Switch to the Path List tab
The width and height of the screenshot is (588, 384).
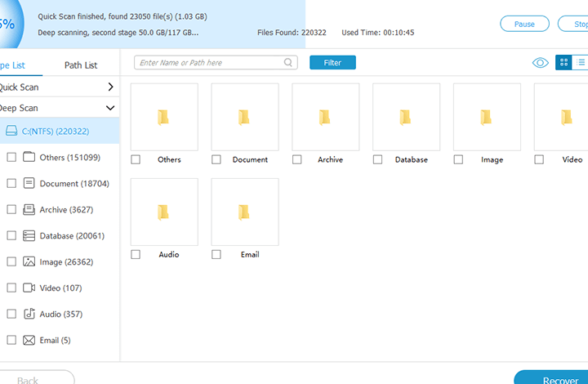pos(81,65)
